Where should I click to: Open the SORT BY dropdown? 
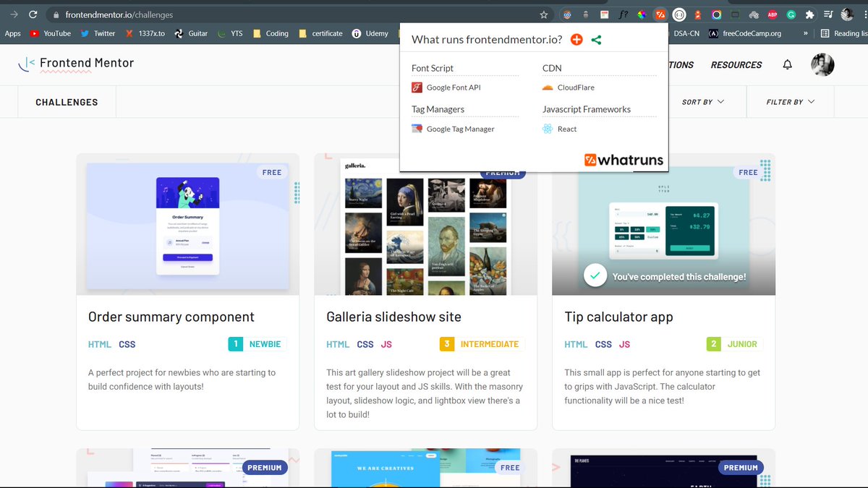click(x=703, y=102)
